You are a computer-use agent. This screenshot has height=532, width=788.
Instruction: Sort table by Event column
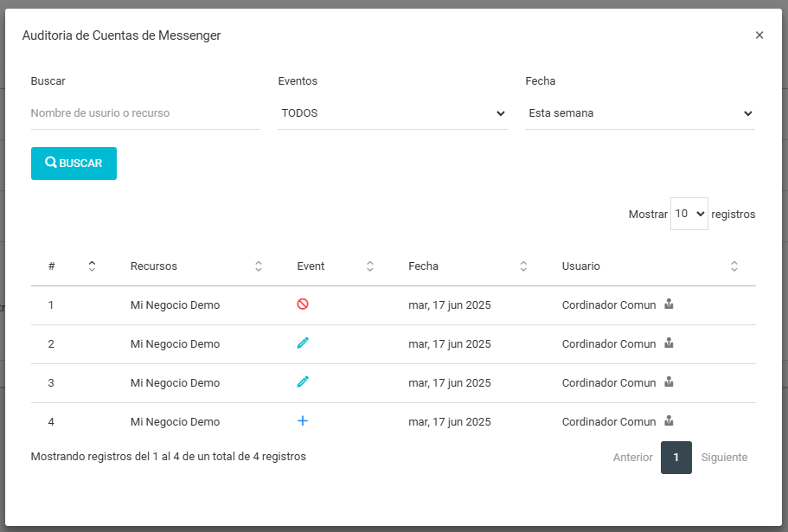[x=369, y=266]
